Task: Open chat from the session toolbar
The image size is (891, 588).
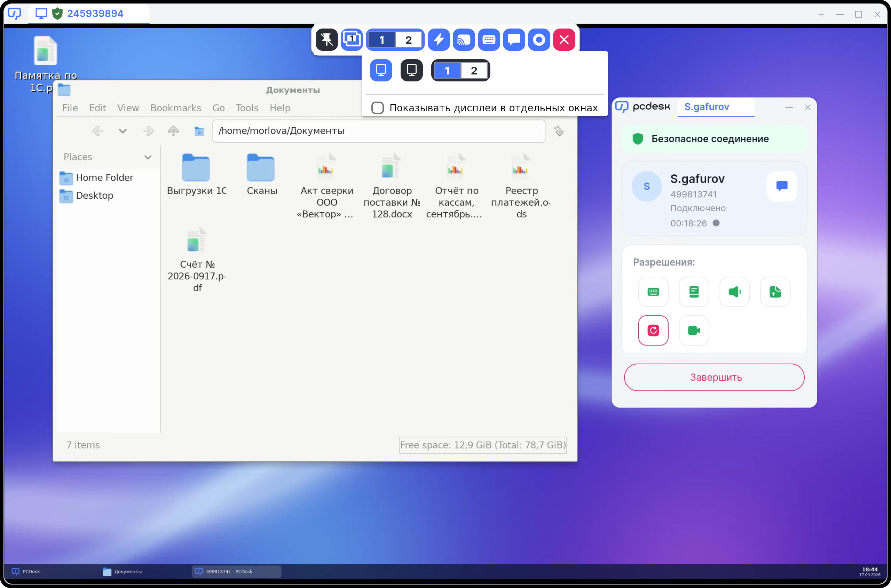Action: click(x=514, y=39)
